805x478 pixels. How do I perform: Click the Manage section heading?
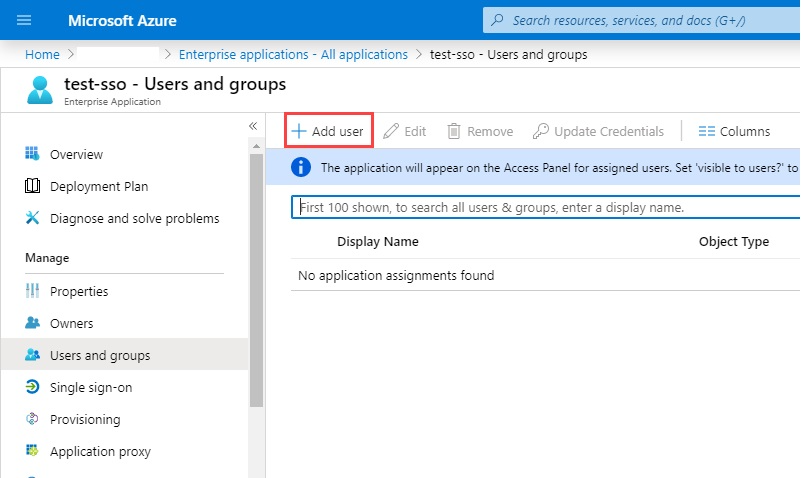[47, 258]
